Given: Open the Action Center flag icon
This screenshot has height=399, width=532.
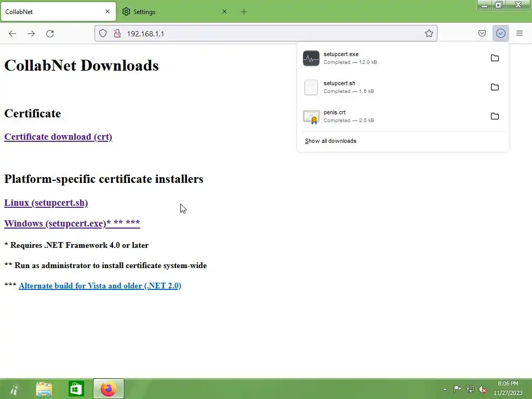Looking at the screenshot, I should click(457, 389).
